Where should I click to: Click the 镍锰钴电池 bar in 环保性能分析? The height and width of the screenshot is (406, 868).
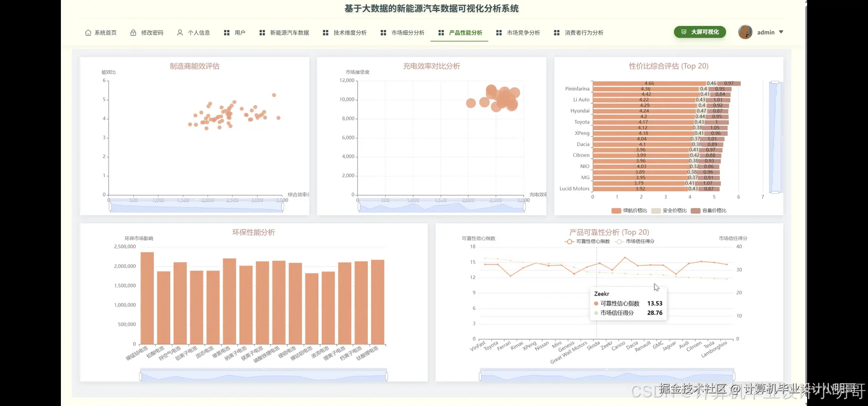coord(147,298)
